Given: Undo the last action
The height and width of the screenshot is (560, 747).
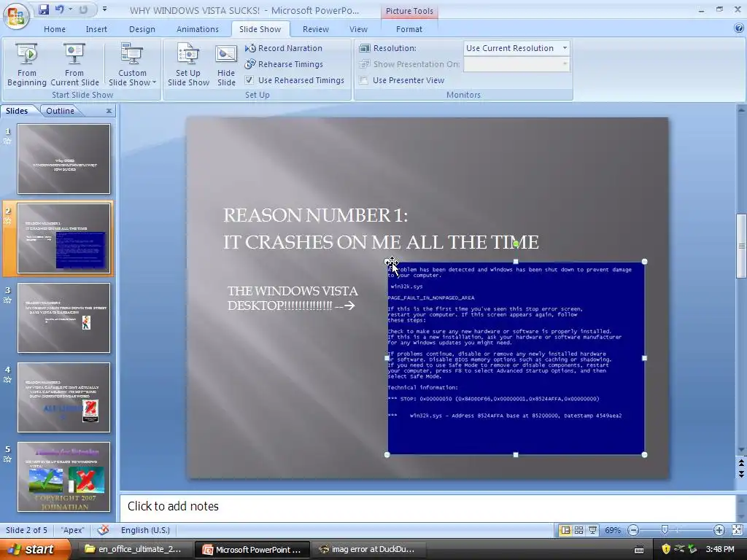Looking at the screenshot, I should coord(60,9).
